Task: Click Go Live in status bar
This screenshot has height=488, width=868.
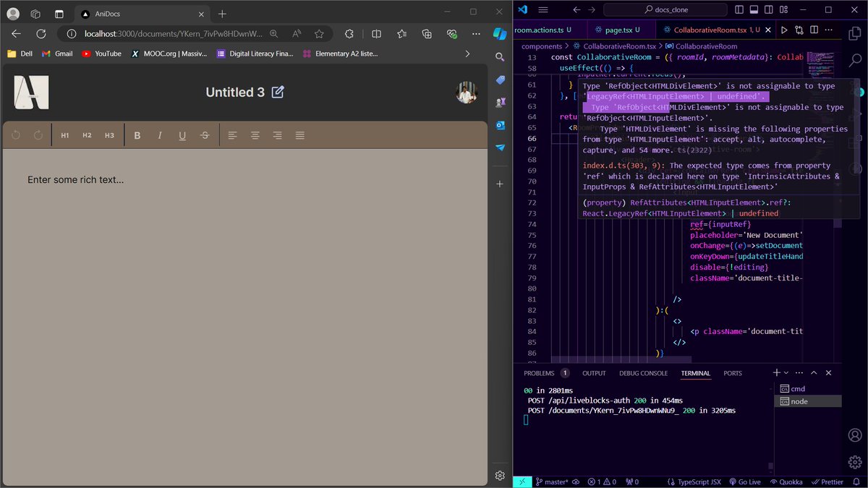Action: [744, 481]
